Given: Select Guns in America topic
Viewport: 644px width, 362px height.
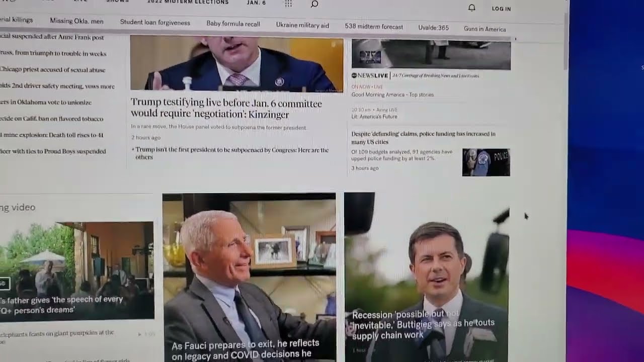Looking at the screenshot, I should pyautogui.click(x=485, y=29).
